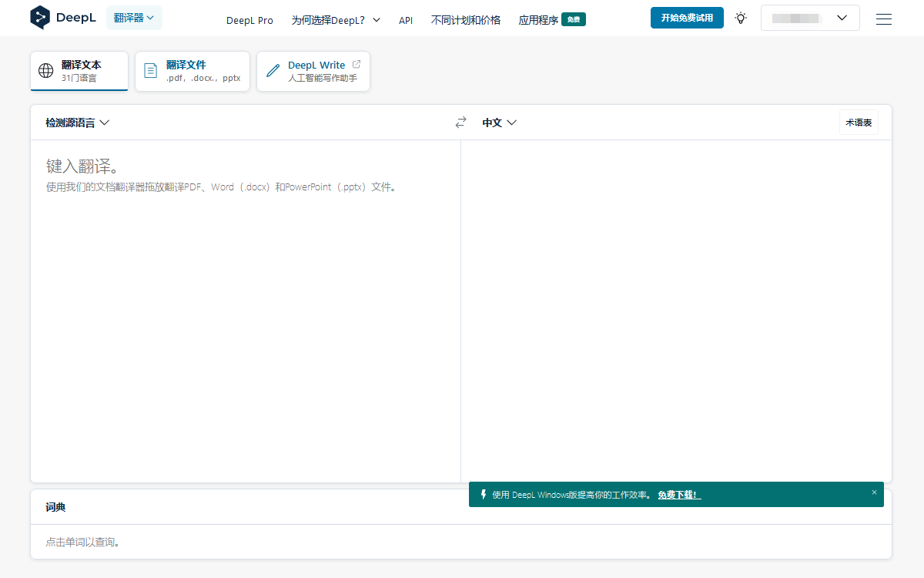This screenshot has height=578, width=924.
Task: Open the 检测源语言 source language dropdown
Action: click(78, 123)
